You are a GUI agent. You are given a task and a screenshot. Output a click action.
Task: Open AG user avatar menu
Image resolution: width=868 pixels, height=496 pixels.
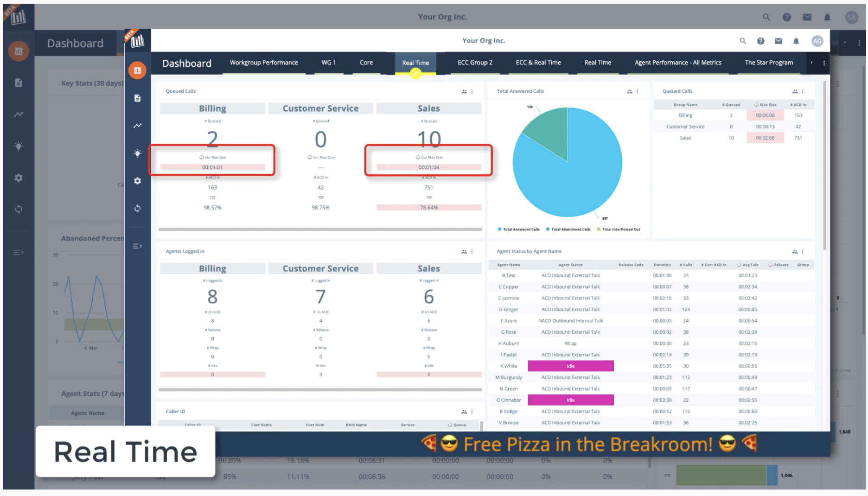tap(817, 41)
